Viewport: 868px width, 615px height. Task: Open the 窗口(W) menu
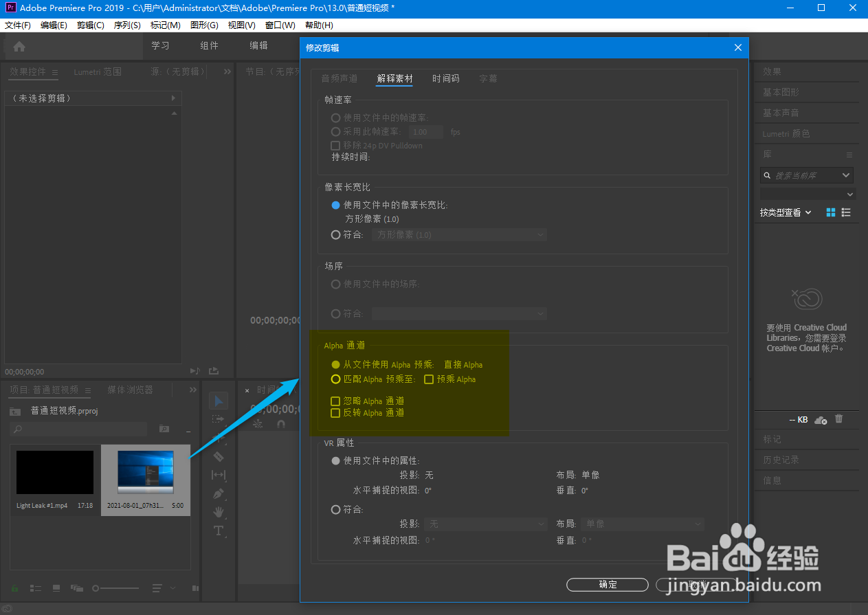(280, 25)
